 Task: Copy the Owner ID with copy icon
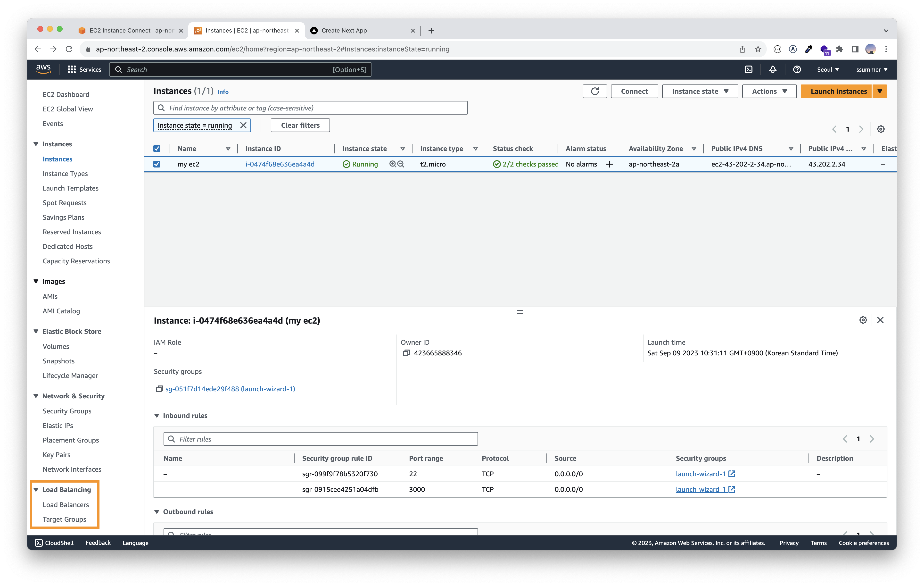point(406,353)
